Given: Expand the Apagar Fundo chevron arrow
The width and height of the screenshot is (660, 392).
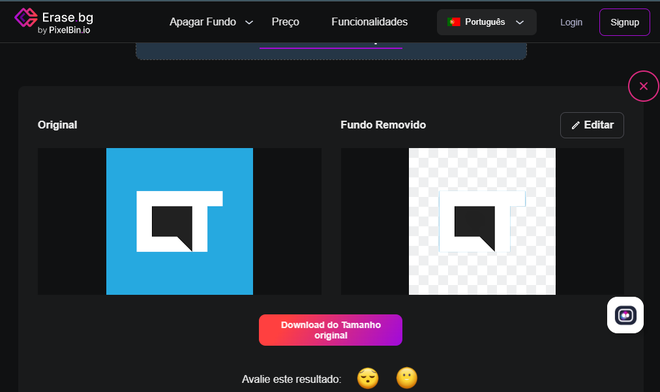Looking at the screenshot, I should (249, 22).
